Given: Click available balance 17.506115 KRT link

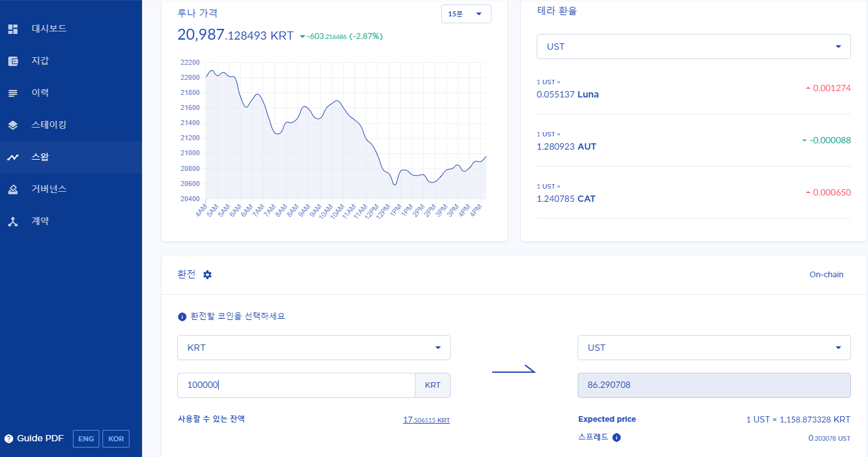Looking at the screenshot, I should (427, 420).
